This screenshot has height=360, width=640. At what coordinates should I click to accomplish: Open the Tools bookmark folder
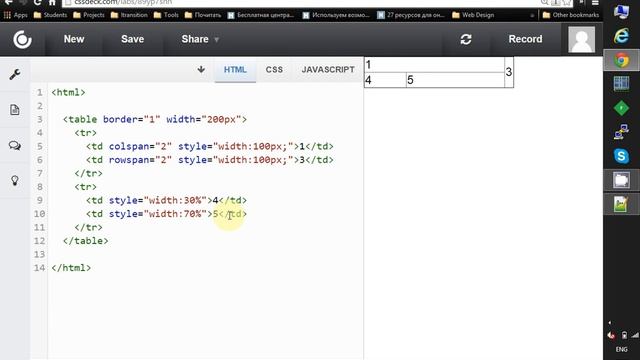[166, 15]
